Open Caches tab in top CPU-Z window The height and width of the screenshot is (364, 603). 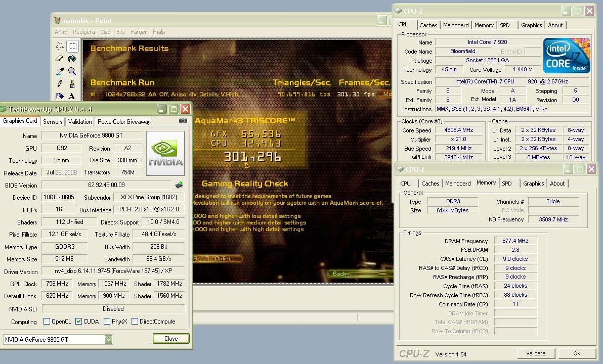pyautogui.click(x=428, y=25)
